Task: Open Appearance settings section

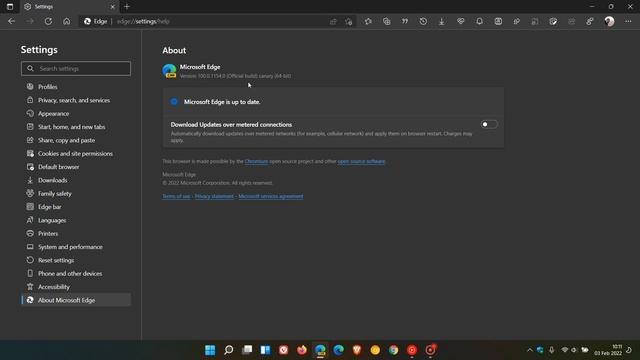Action: coord(76,113)
